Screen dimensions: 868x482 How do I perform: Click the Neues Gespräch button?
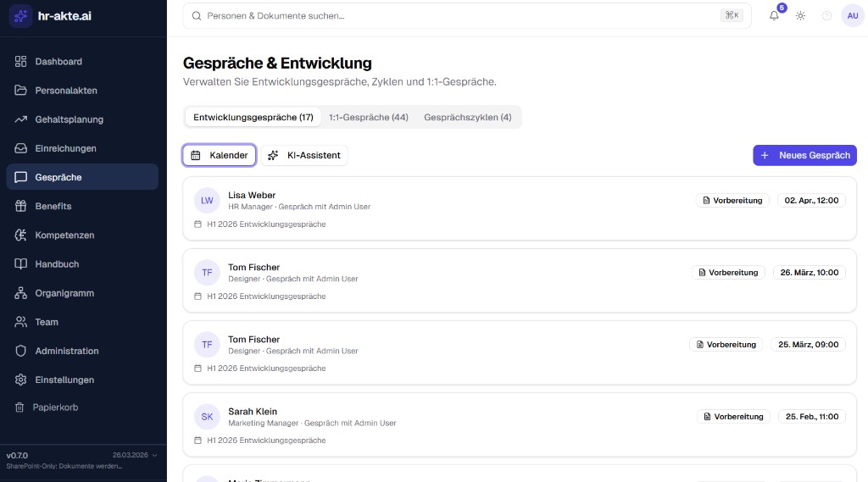pyautogui.click(x=804, y=155)
